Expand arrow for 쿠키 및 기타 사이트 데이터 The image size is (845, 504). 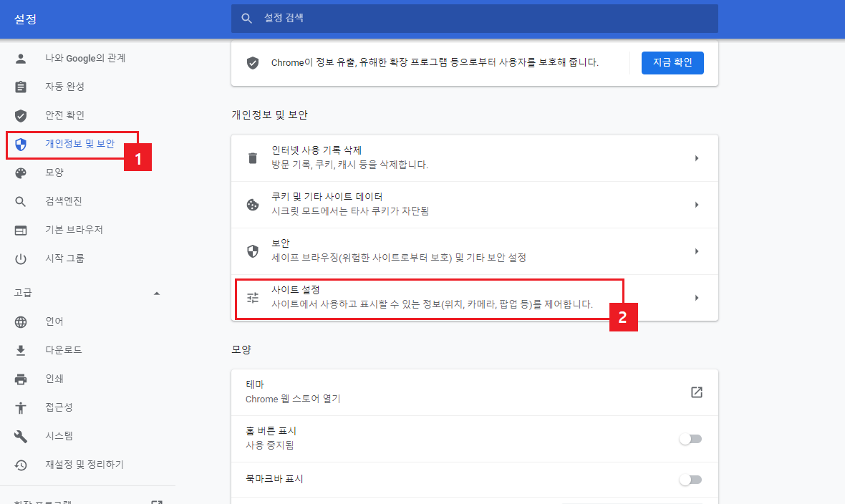click(696, 205)
